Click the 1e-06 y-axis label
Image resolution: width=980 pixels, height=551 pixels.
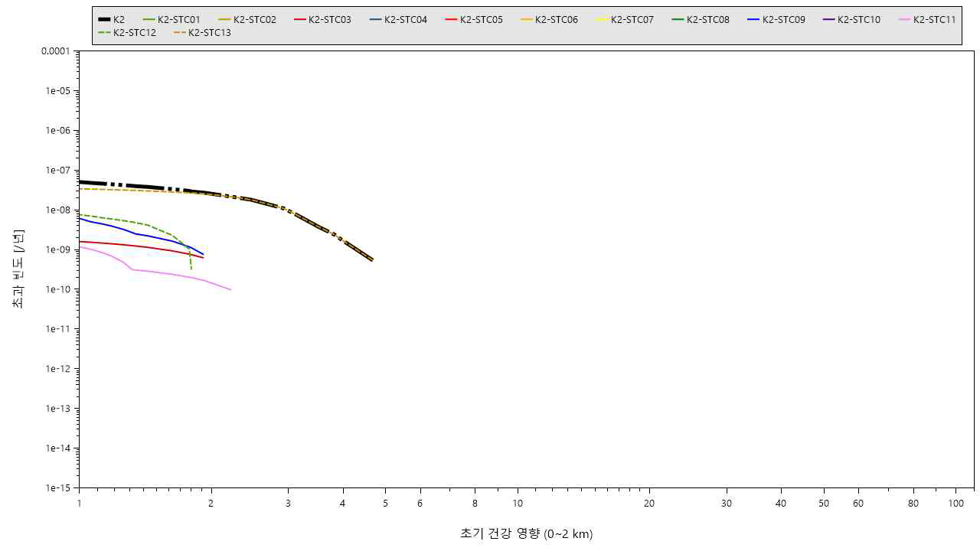(x=57, y=130)
